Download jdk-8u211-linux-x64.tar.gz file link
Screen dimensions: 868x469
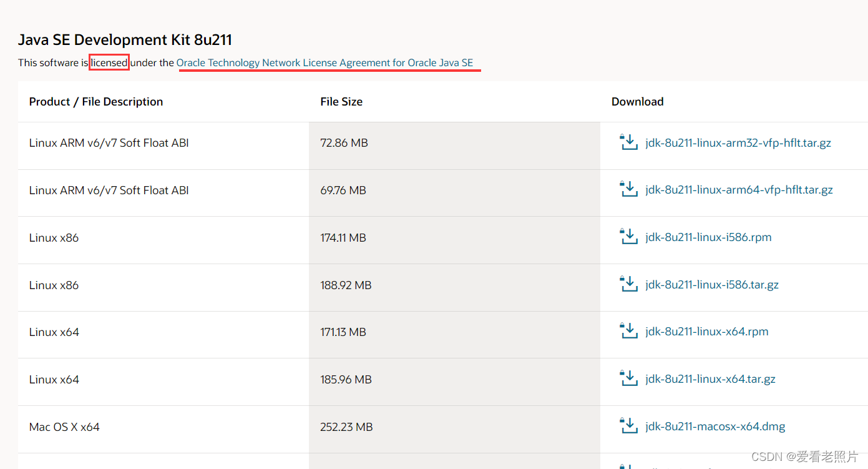click(x=711, y=379)
